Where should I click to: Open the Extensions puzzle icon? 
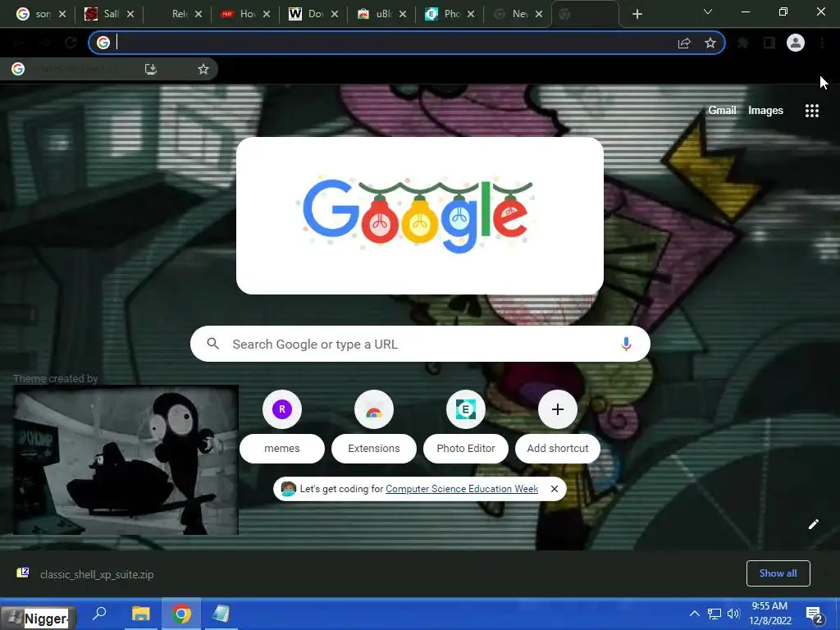743,43
